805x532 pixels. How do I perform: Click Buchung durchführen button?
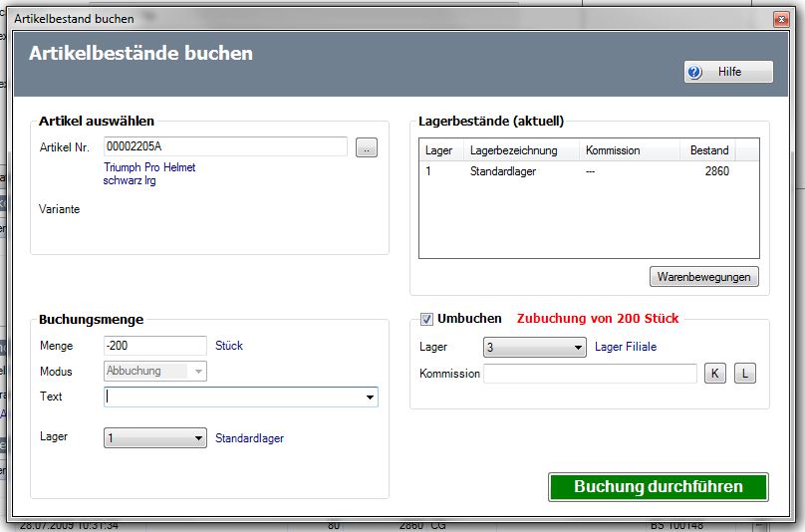tap(658, 487)
